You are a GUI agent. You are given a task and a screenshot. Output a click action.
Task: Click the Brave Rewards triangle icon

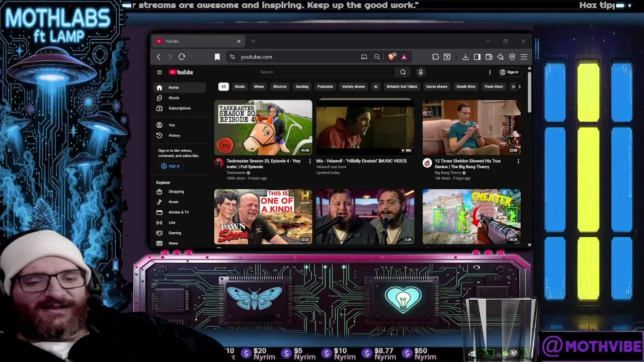pos(404,57)
